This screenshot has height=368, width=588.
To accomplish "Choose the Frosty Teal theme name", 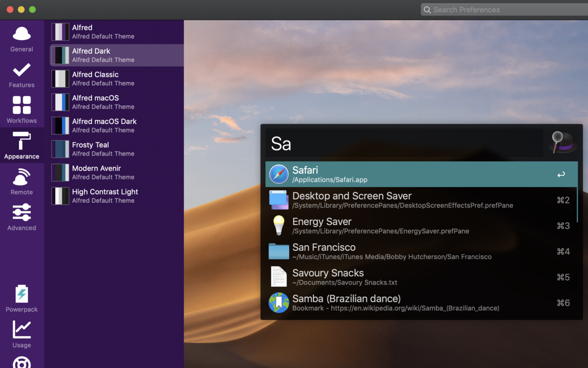I will click(91, 145).
